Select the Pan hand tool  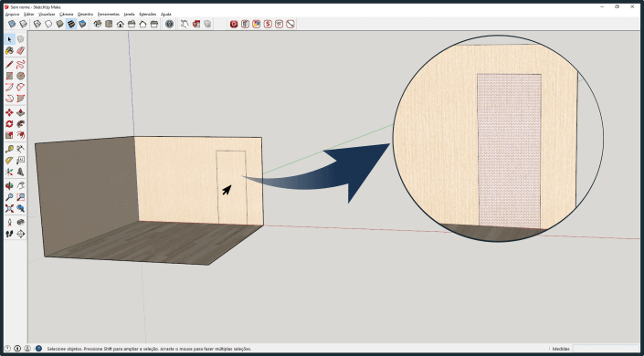tap(20, 185)
